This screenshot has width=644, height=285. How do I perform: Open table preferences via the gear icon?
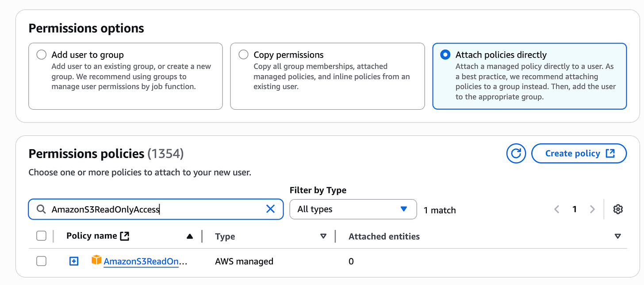(x=618, y=209)
